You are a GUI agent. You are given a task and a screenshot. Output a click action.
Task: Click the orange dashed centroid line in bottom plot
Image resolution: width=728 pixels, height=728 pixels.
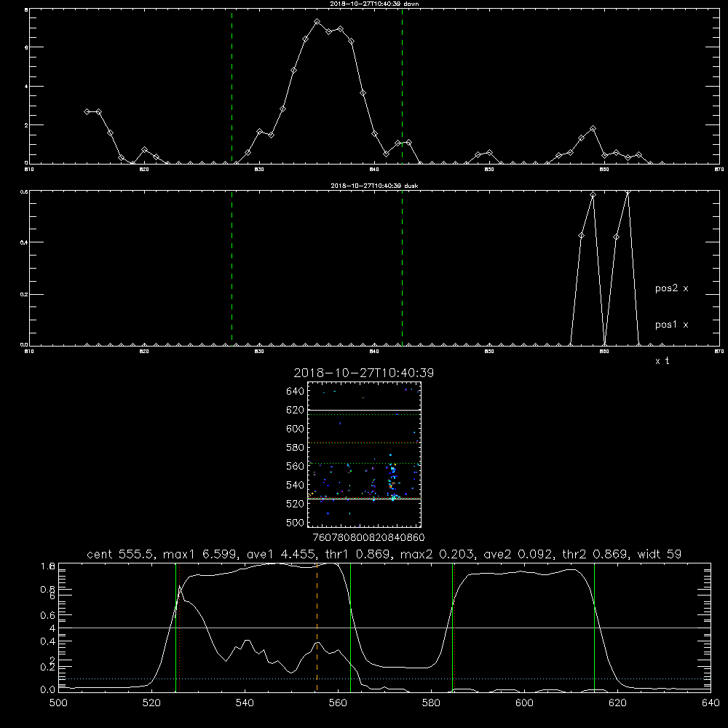coord(317,627)
